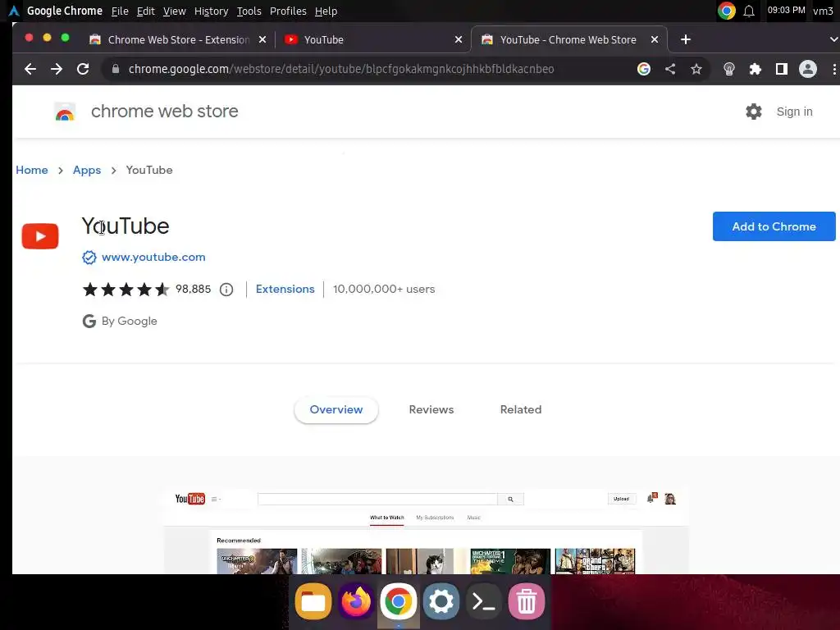
Task: Go to Apps breadcrumb
Action: tap(87, 171)
